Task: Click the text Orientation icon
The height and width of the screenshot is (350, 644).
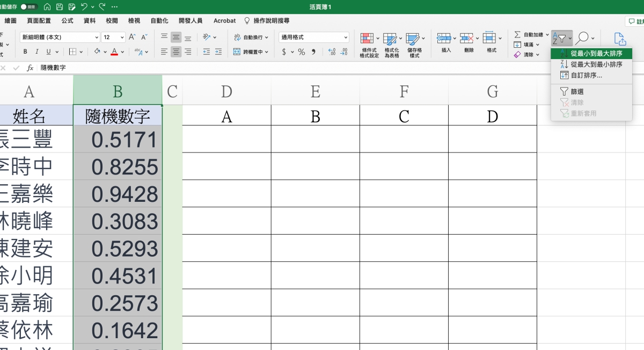Action: pyautogui.click(x=207, y=37)
